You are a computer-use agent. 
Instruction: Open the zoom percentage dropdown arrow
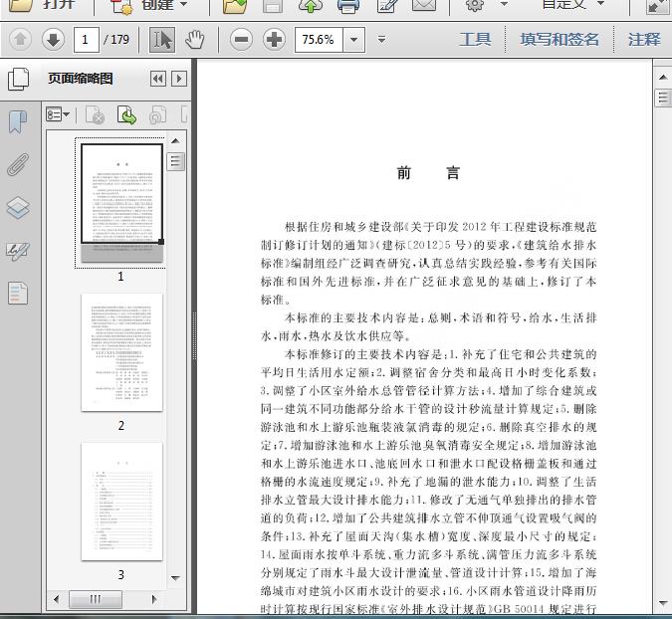pyautogui.click(x=354, y=40)
